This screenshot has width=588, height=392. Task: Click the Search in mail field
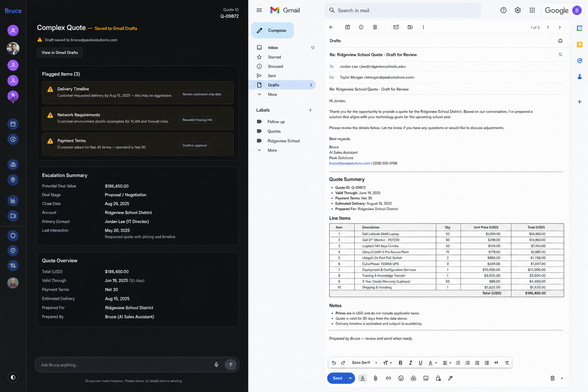tap(403, 10)
